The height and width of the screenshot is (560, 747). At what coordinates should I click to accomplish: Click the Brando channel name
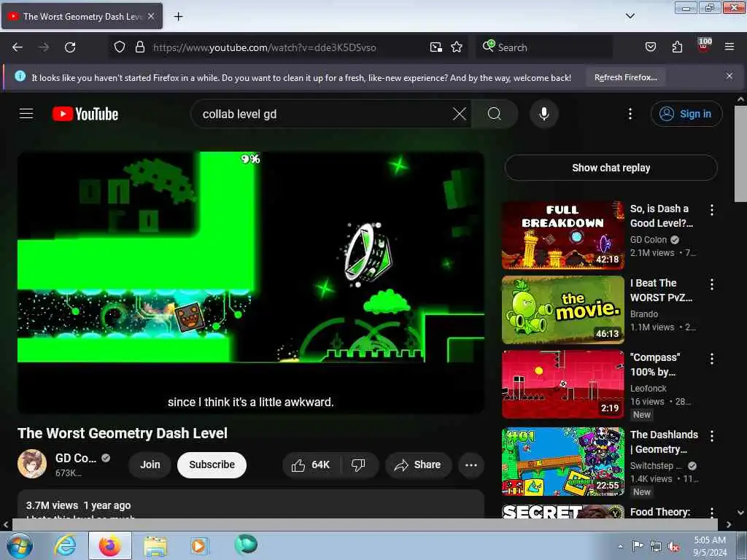[644, 314]
